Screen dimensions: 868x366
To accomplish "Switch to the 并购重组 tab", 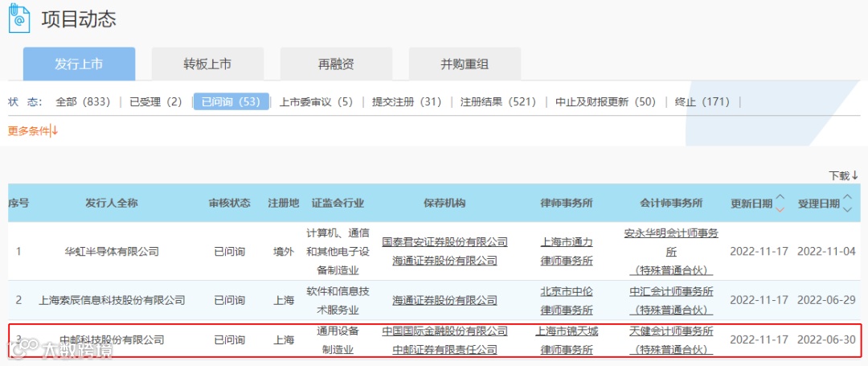I will [465, 64].
